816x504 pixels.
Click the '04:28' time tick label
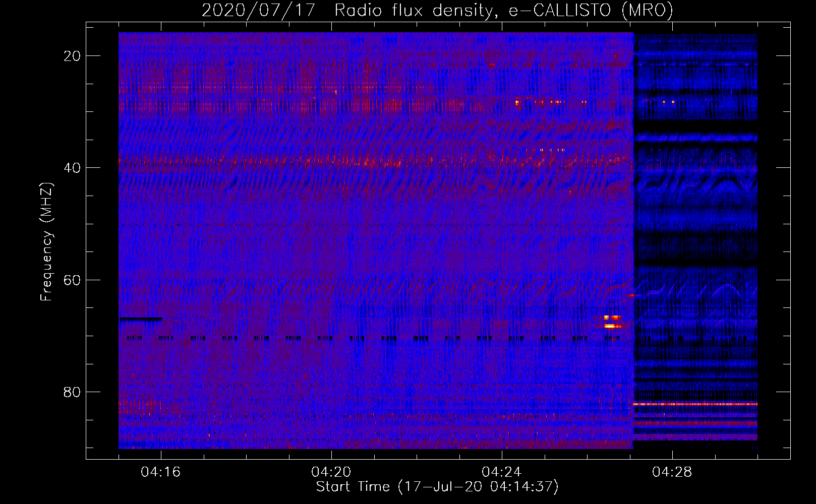coord(672,472)
